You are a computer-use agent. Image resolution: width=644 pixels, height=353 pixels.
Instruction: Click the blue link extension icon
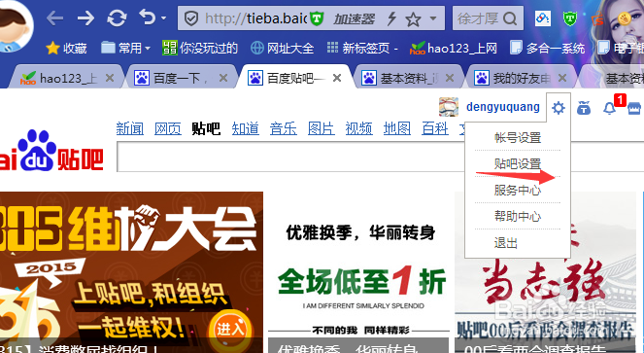pyautogui.click(x=543, y=18)
